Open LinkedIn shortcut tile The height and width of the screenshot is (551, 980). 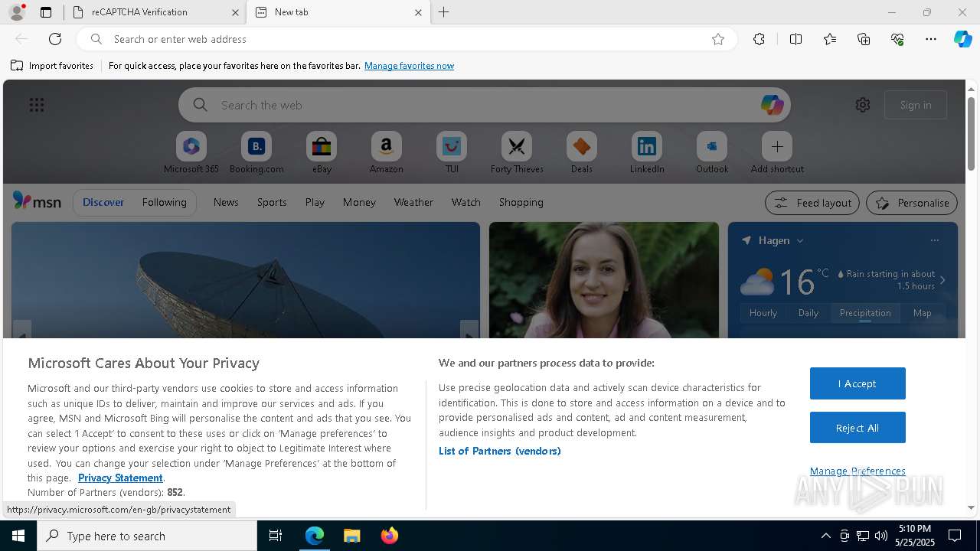[x=647, y=153]
